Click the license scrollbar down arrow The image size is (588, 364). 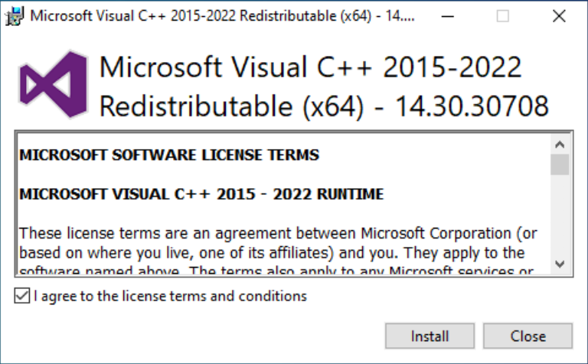[560, 264]
